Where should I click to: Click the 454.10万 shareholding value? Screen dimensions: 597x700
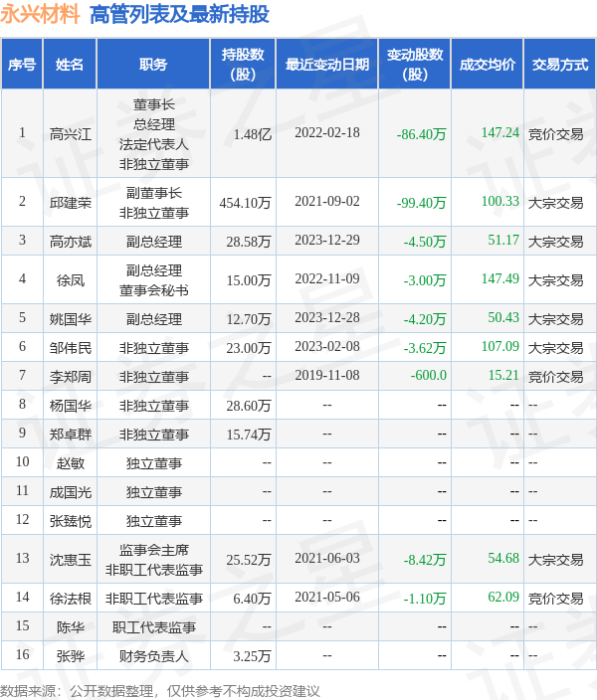[x=246, y=203]
